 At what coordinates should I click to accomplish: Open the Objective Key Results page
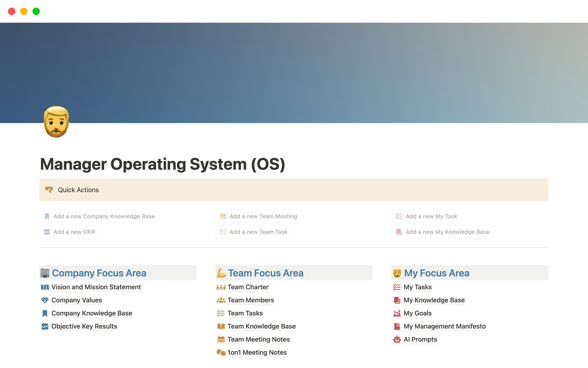coord(84,326)
